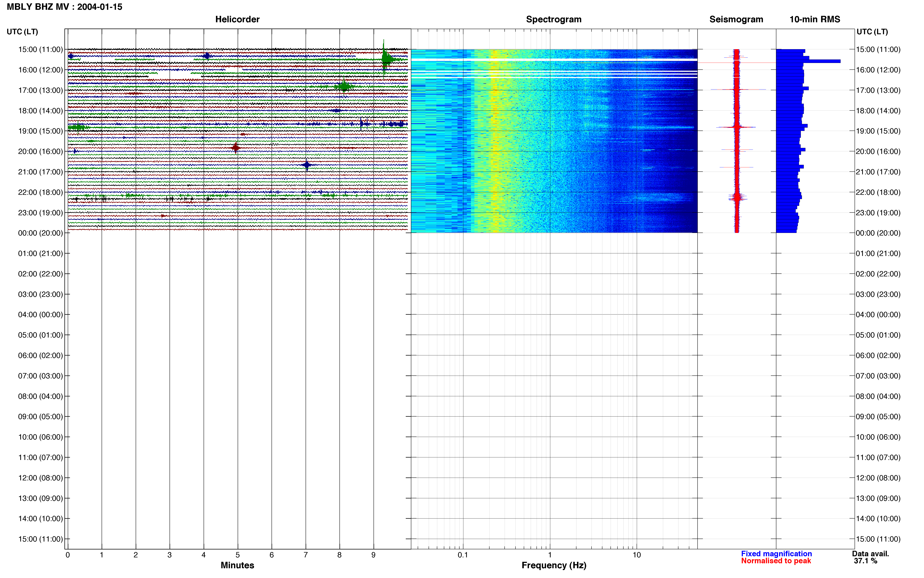This screenshot has height=578, width=924.
Task: Click the right axis label 03:00 (23:00)
Action: 878,294
